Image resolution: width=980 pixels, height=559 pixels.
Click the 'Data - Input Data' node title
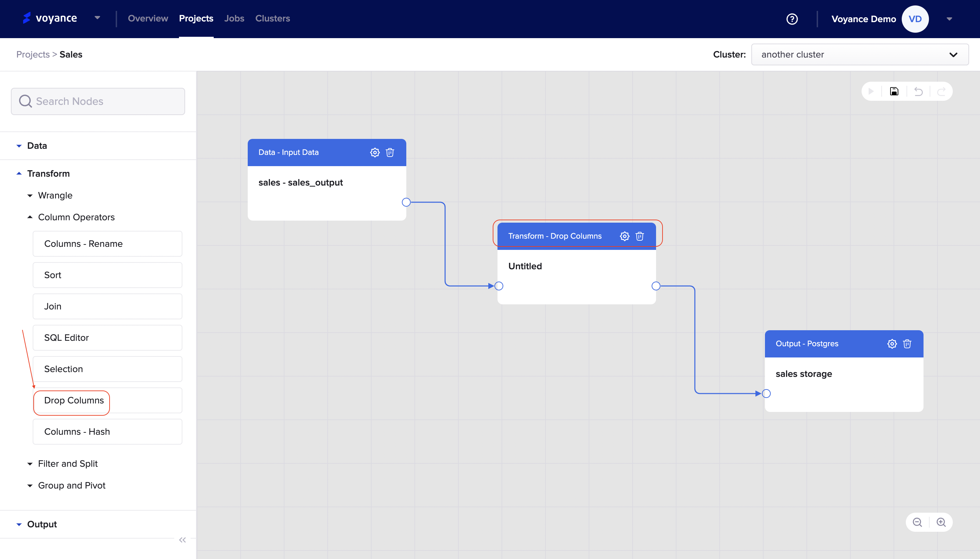(289, 153)
